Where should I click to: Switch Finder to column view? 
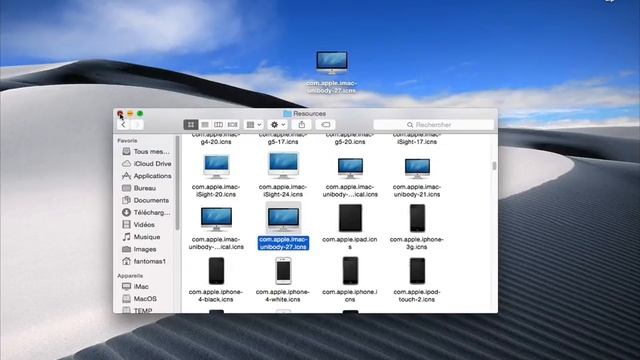pos(218,124)
